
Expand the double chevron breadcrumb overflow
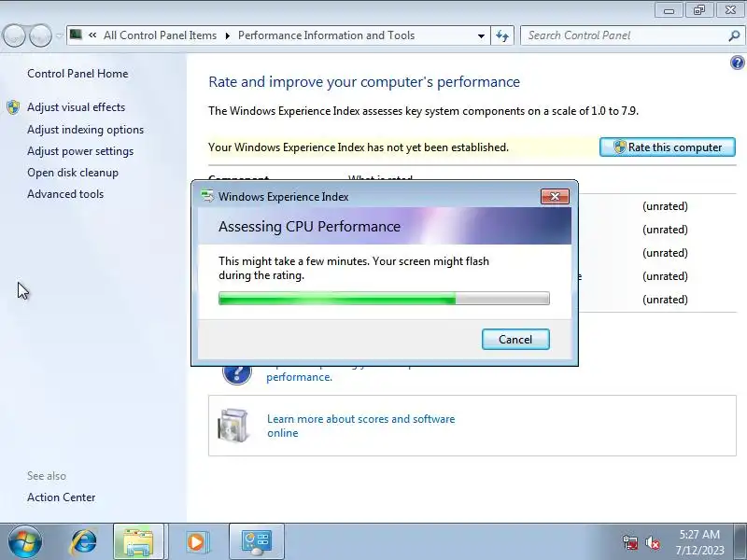[x=92, y=35]
